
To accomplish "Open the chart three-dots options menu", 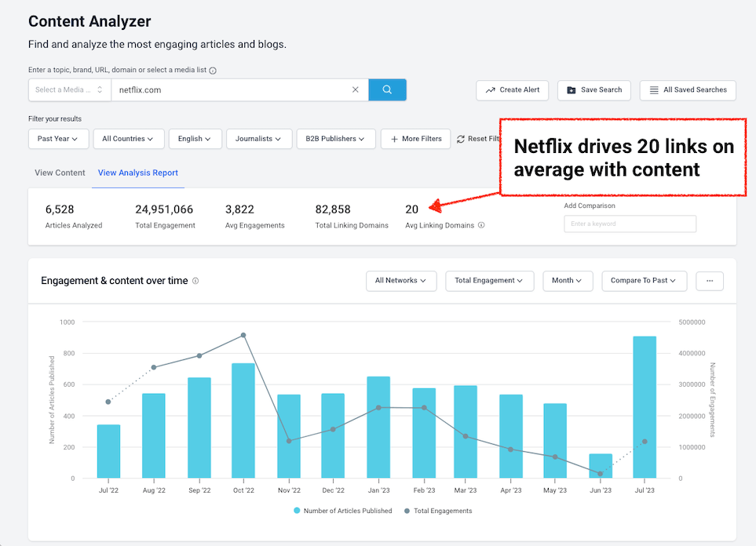I will [709, 281].
